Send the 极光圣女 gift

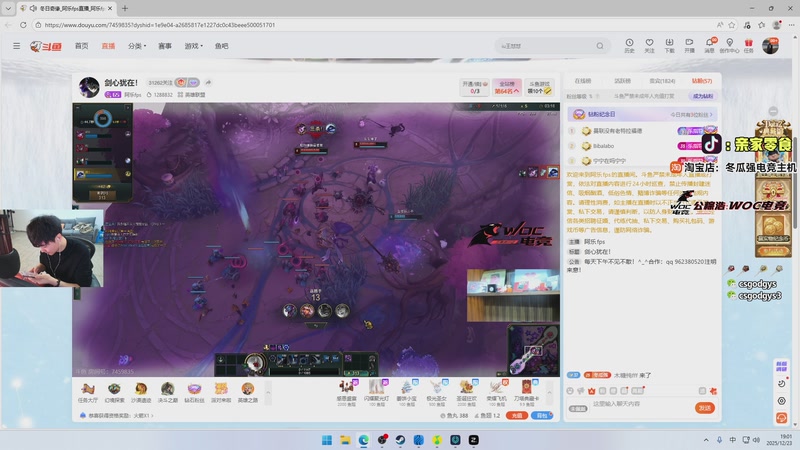pyautogui.click(x=436, y=392)
